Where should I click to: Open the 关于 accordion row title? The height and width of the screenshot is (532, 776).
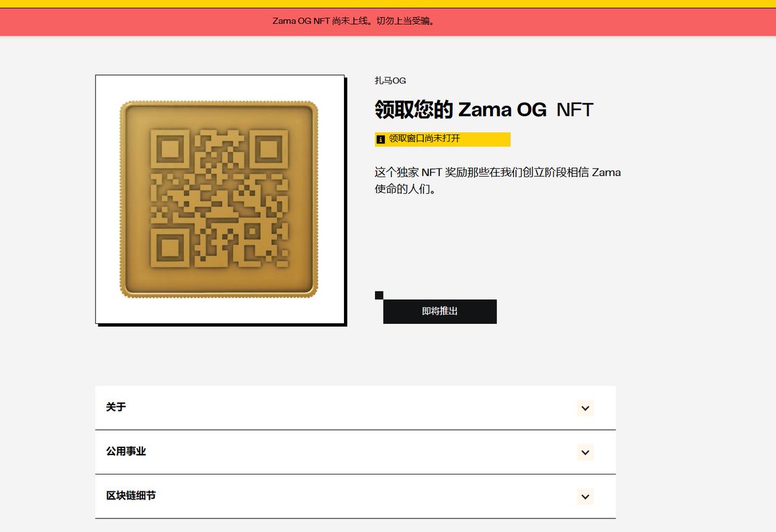[116, 407]
